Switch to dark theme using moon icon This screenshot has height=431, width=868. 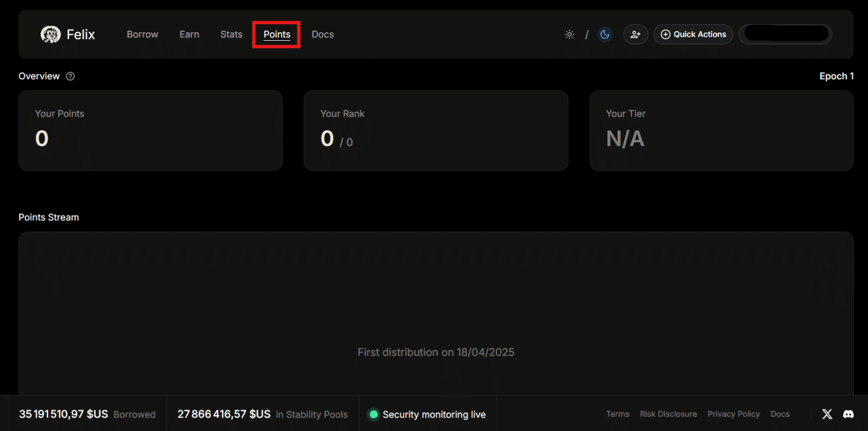pyautogui.click(x=605, y=34)
